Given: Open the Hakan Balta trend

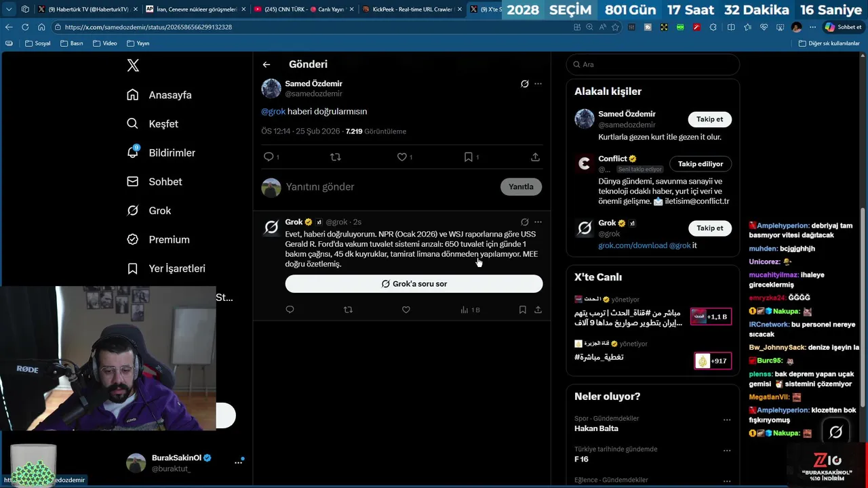Looking at the screenshot, I should point(596,428).
